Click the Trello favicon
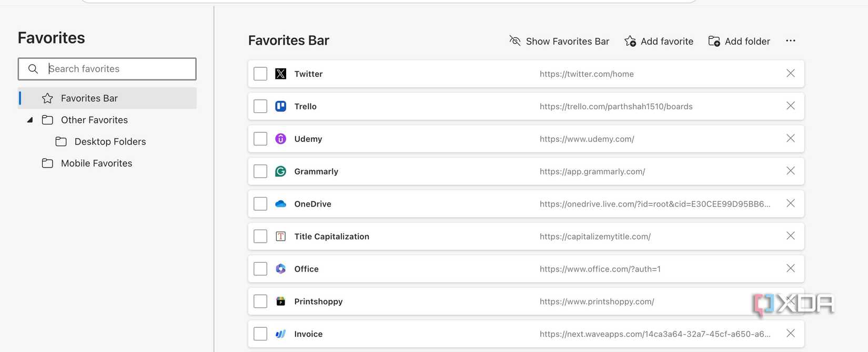This screenshot has width=868, height=352. [281, 106]
